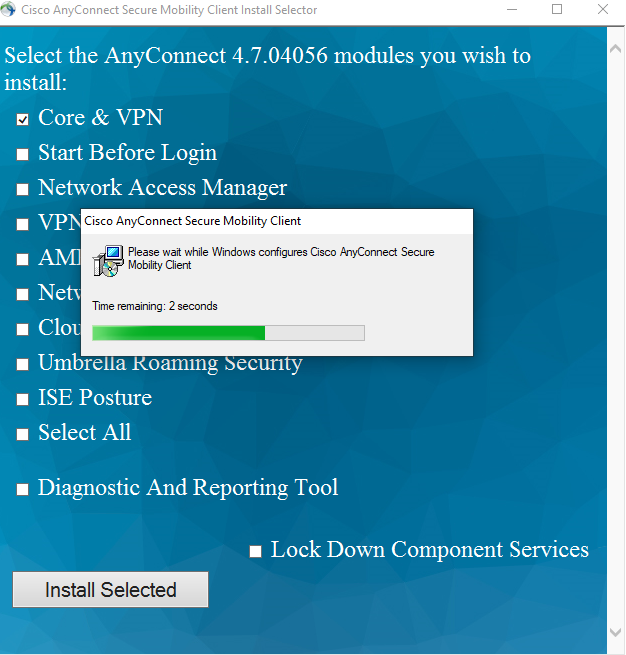Enable the Start Before Login checkbox
The height and width of the screenshot is (655, 626).
coord(22,155)
